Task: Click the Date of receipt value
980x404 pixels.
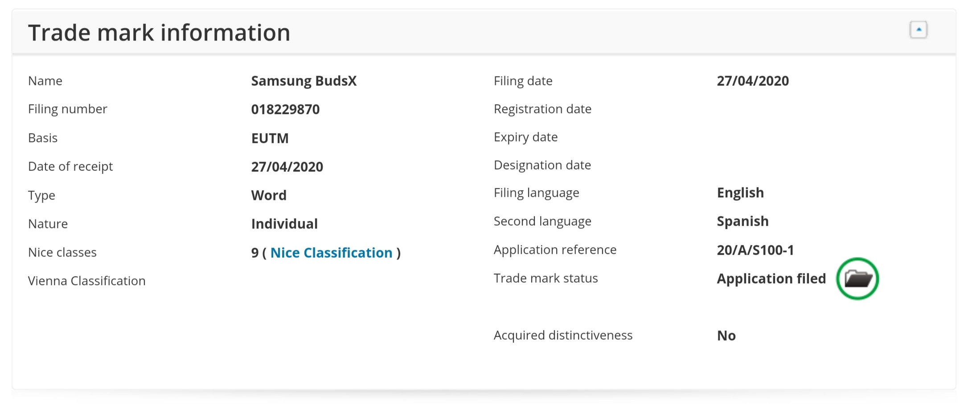Action: [287, 167]
